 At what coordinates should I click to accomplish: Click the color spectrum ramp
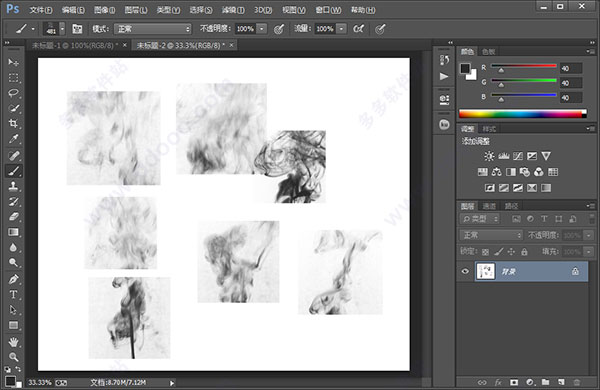click(x=522, y=114)
